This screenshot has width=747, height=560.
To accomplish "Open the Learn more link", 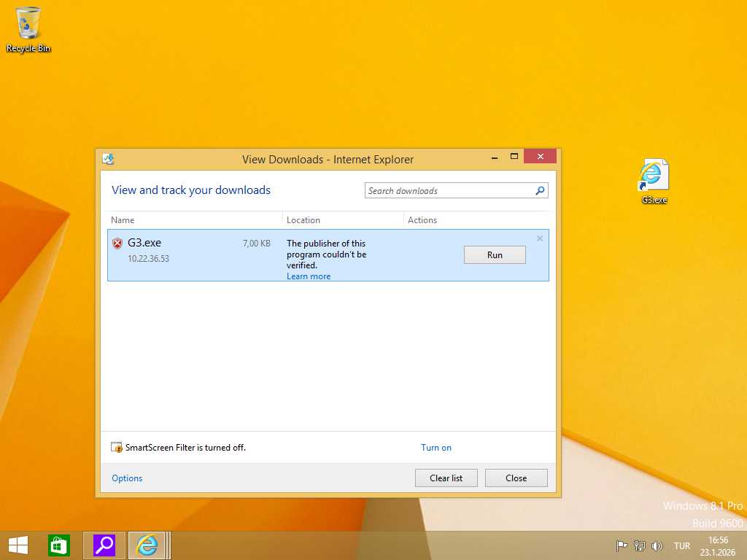I will pos(309,276).
